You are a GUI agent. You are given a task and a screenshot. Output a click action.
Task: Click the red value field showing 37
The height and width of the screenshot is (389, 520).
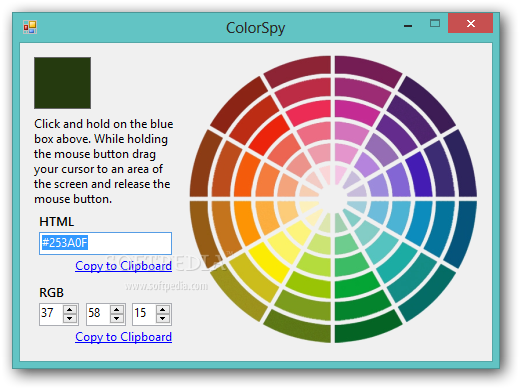pyautogui.click(x=51, y=313)
